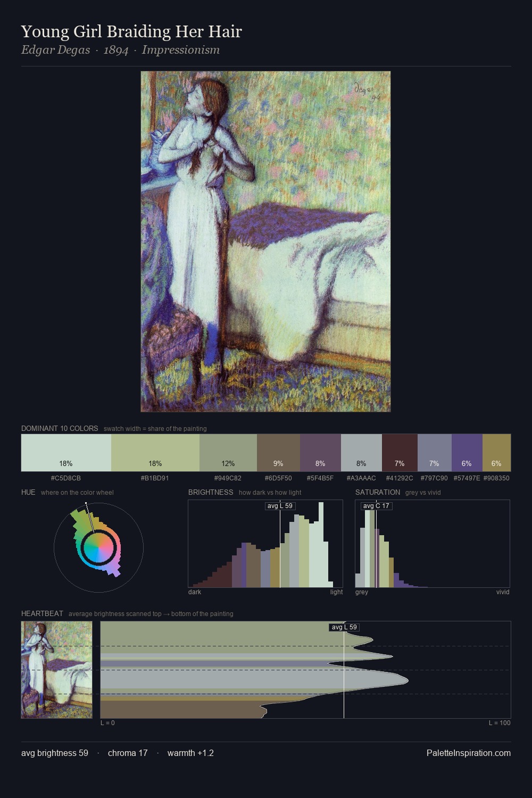Screen dimensions: 532x798
Task: Click the 'grey' saturation axis label
Action: (362, 592)
